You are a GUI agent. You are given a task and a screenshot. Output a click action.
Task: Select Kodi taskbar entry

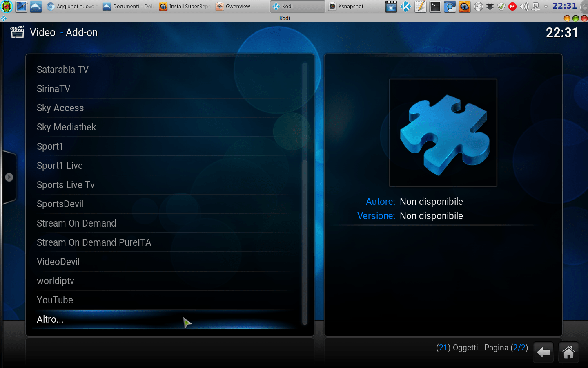point(298,7)
